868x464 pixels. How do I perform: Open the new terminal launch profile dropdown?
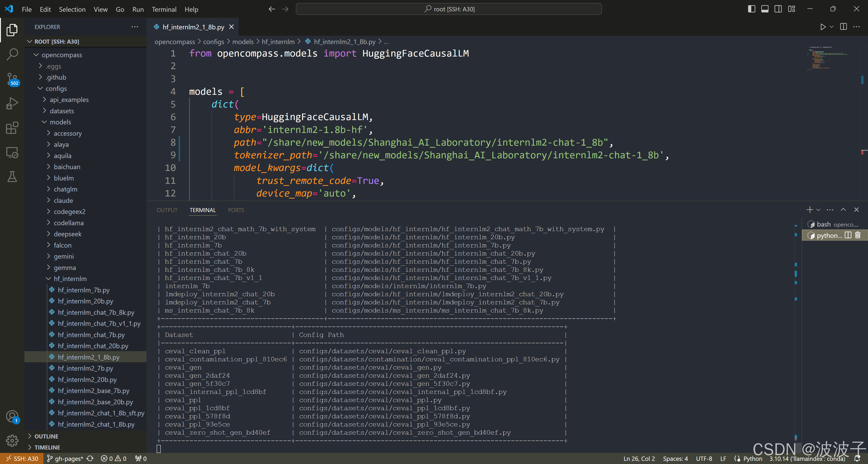(x=818, y=210)
